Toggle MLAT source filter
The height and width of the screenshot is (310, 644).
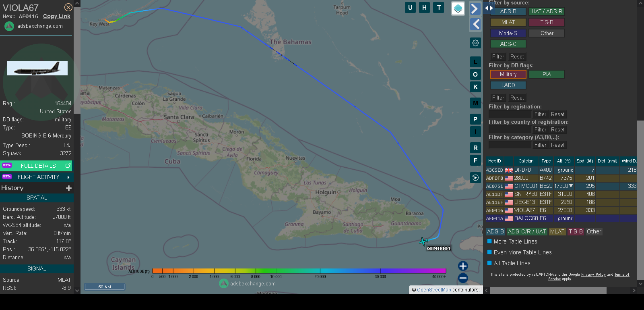pos(508,22)
